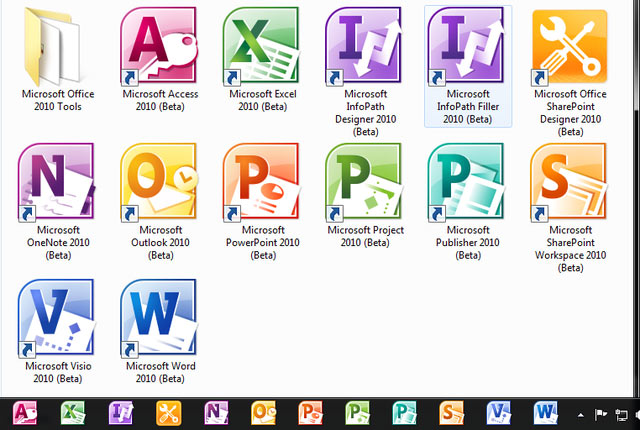Select the label "Microsoft Outlook 2010 (Beta)"
Viewport: 640px width, 430px height.
coord(160,242)
